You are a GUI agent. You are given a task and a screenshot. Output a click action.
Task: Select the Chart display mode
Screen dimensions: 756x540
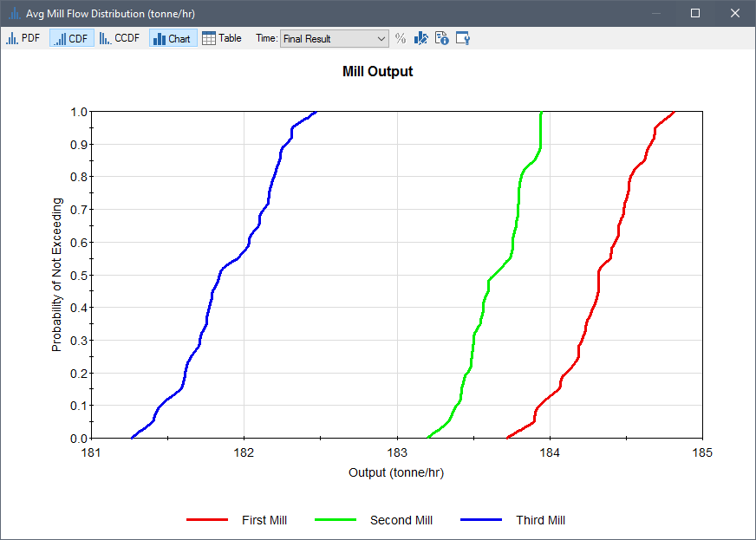click(173, 38)
